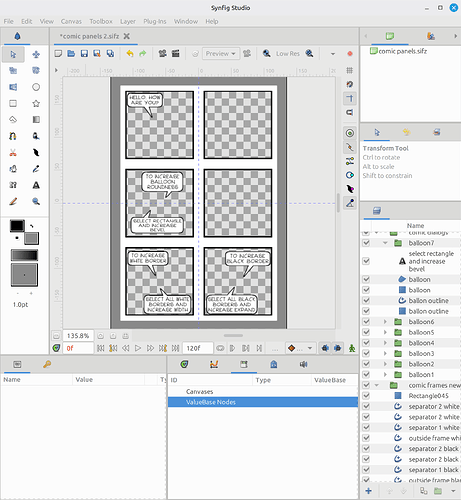
Task: Expand the balloon5 layer group
Action: (385, 332)
